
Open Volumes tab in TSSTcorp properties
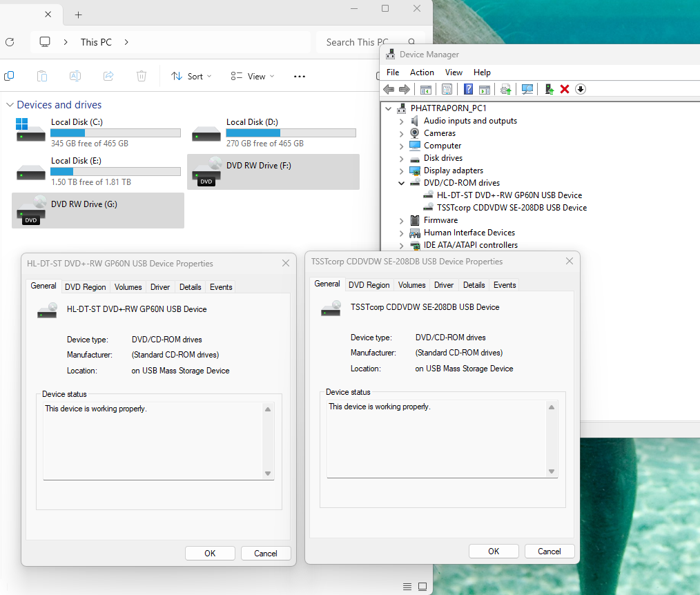pos(411,285)
